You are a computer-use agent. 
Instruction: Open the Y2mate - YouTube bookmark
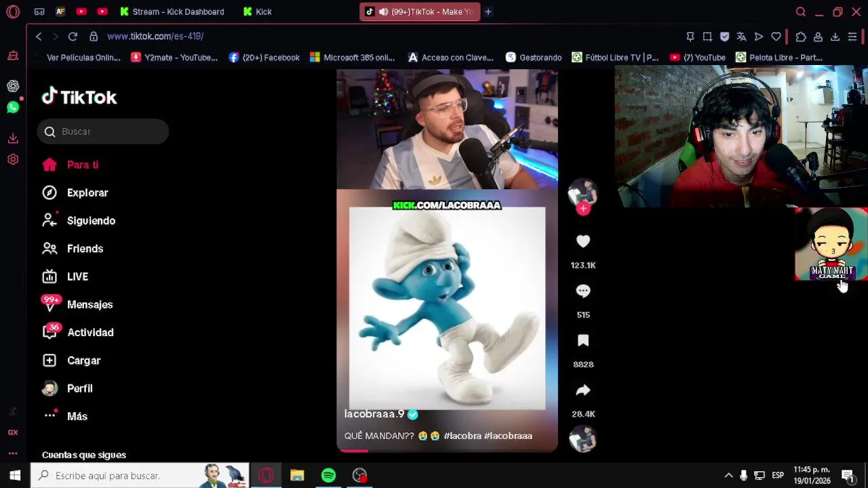tap(174, 58)
